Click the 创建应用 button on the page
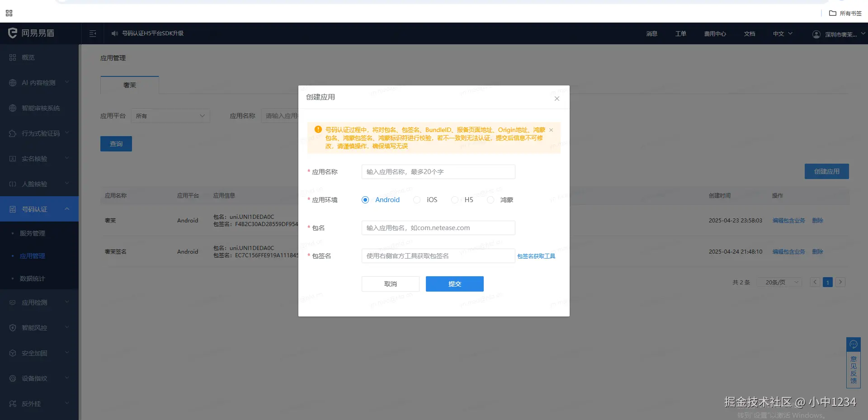The image size is (868, 420). click(x=827, y=171)
